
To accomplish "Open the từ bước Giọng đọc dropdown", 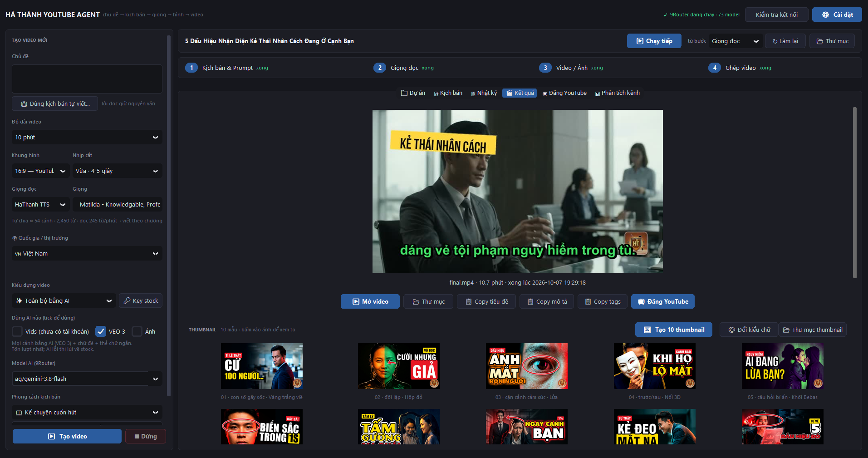I will 735,41.
